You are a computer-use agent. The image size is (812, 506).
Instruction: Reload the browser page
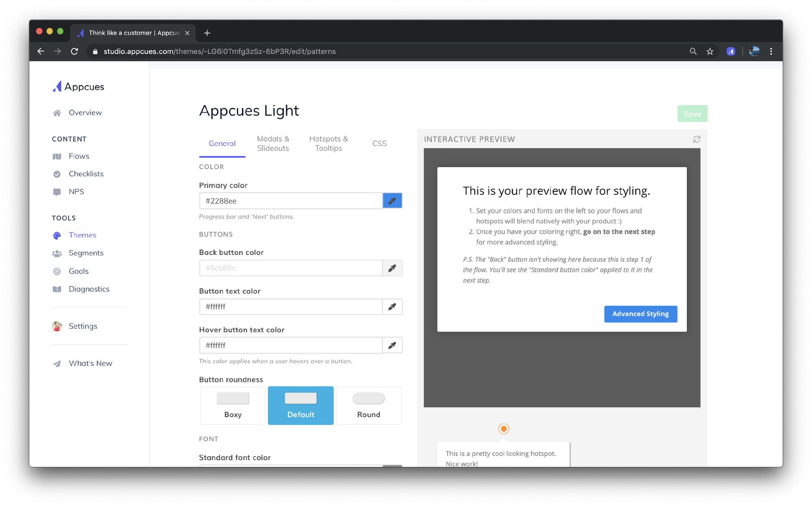click(74, 51)
